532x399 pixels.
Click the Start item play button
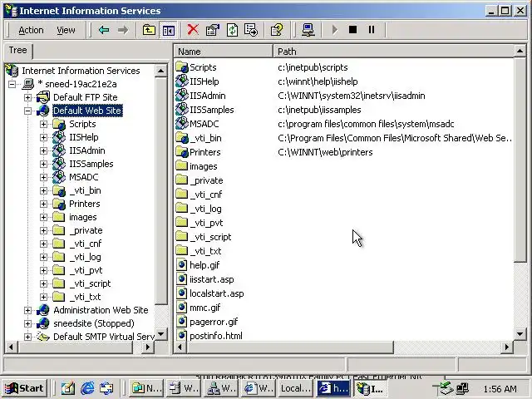[334, 30]
